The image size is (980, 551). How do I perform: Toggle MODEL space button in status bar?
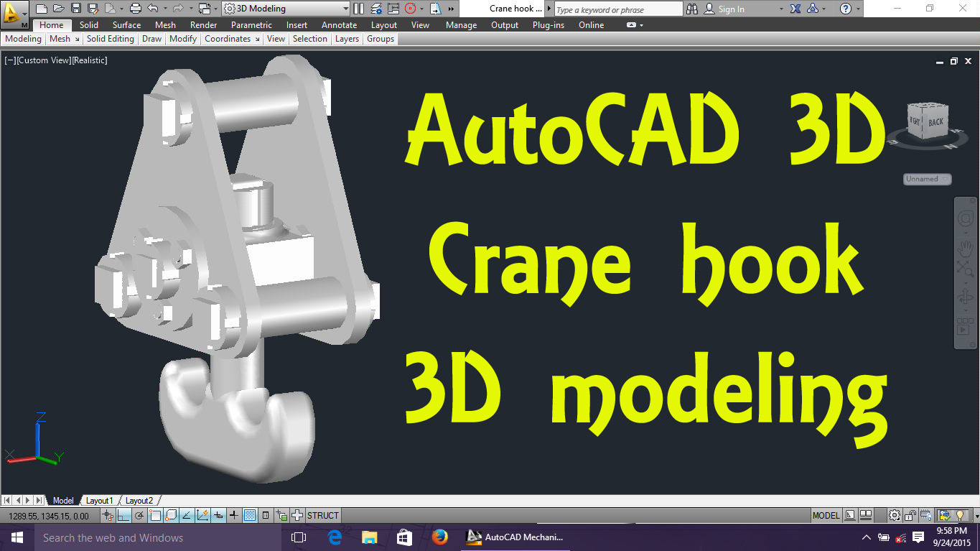click(x=826, y=515)
